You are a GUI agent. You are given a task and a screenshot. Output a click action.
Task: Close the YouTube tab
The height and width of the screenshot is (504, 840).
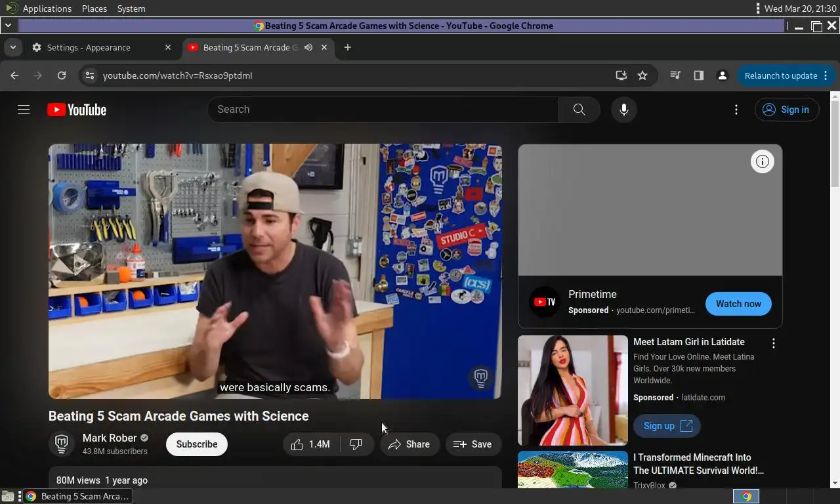tap(324, 47)
